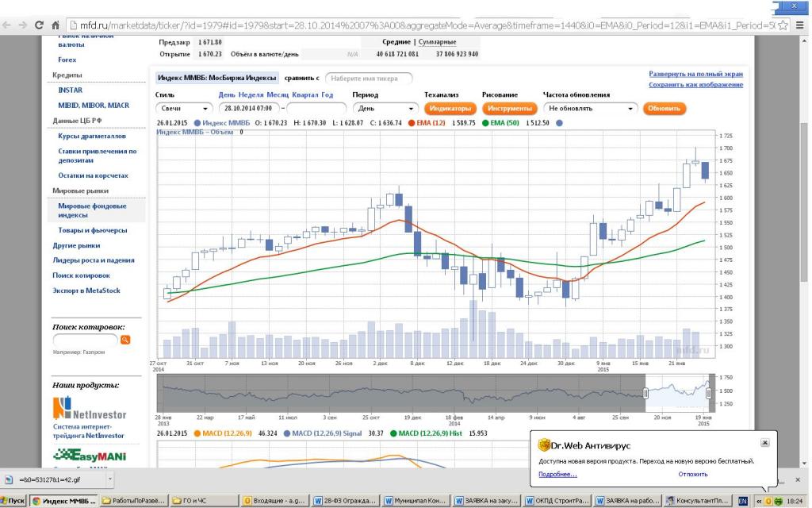Open the Chrome menu icon
The image size is (812, 508).
point(800,25)
